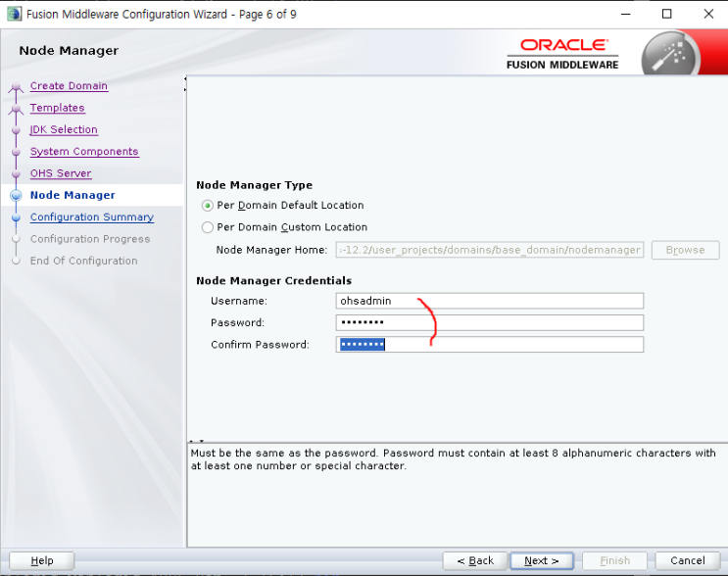Click the End Of Configuration step label
The image size is (728, 576).
(83, 261)
